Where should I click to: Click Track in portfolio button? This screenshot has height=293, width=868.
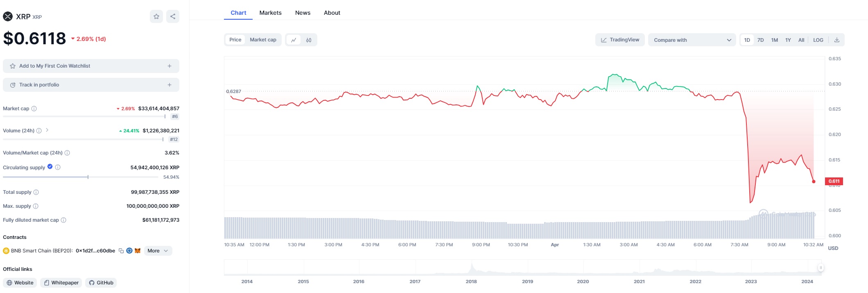tap(91, 85)
